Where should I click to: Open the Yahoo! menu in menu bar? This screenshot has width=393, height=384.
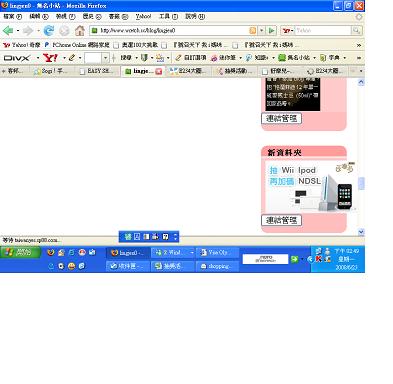(x=143, y=16)
